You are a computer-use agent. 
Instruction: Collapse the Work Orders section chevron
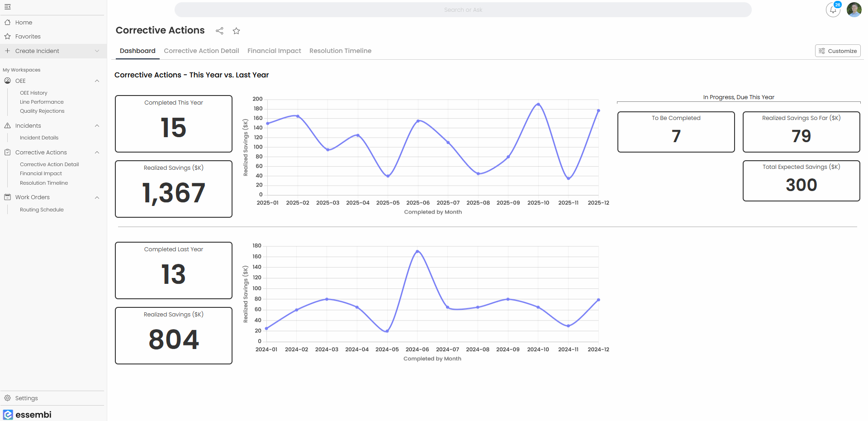[x=97, y=197]
